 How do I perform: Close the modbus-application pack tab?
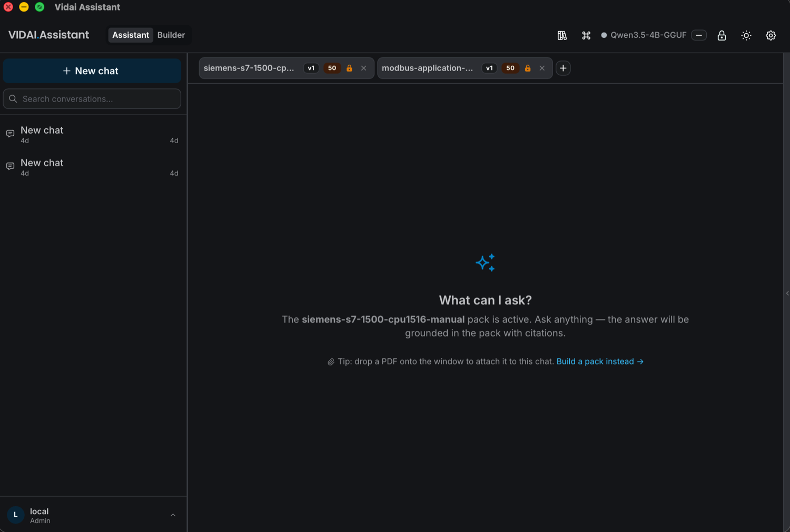pyautogui.click(x=542, y=68)
